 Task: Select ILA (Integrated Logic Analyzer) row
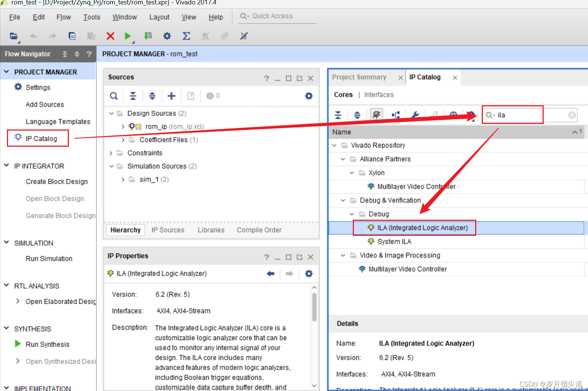(456, 228)
